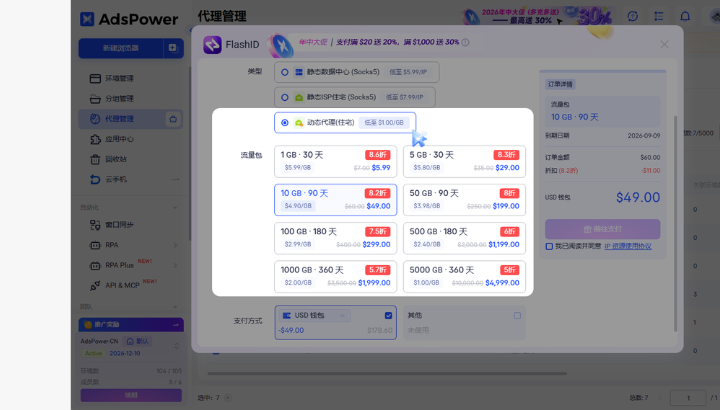The image size is (720, 410).
Task: Uncheck the USD 钱包 payment checkbox
Action: [x=388, y=315]
